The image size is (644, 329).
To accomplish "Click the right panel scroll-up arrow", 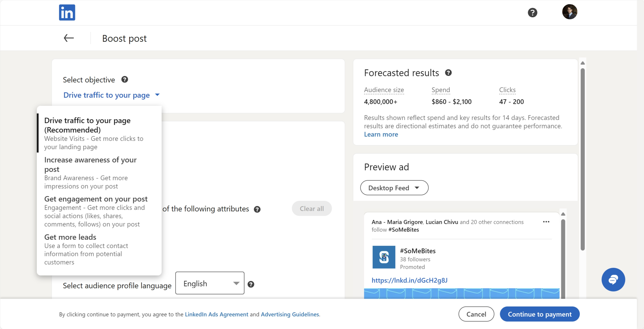I will (x=583, y=63).
